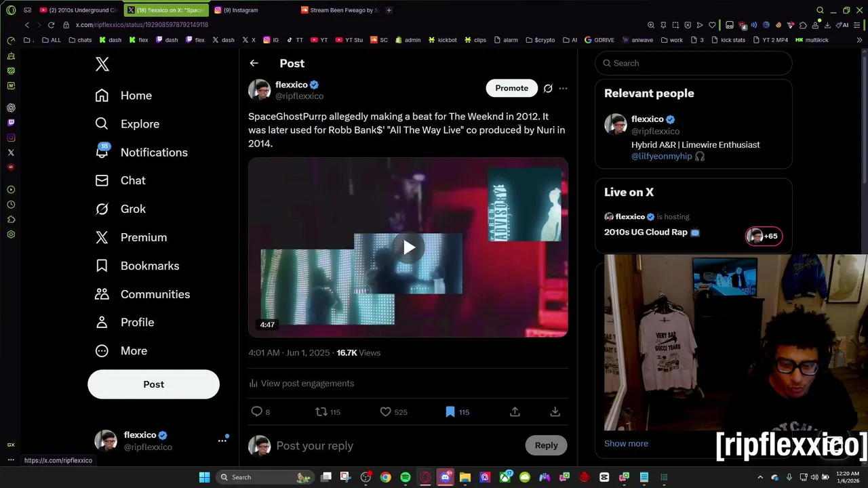Open Profile in sidebar

click(125, 322)
